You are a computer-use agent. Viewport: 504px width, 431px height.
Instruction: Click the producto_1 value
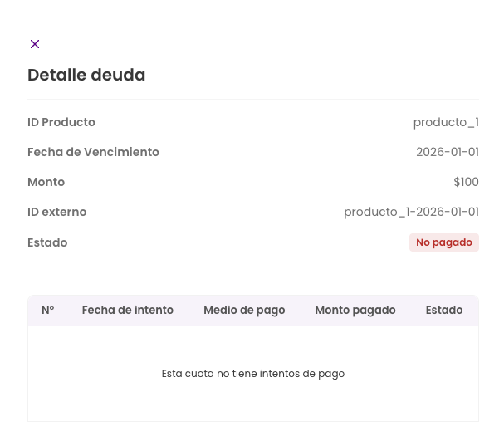[446, 122]
